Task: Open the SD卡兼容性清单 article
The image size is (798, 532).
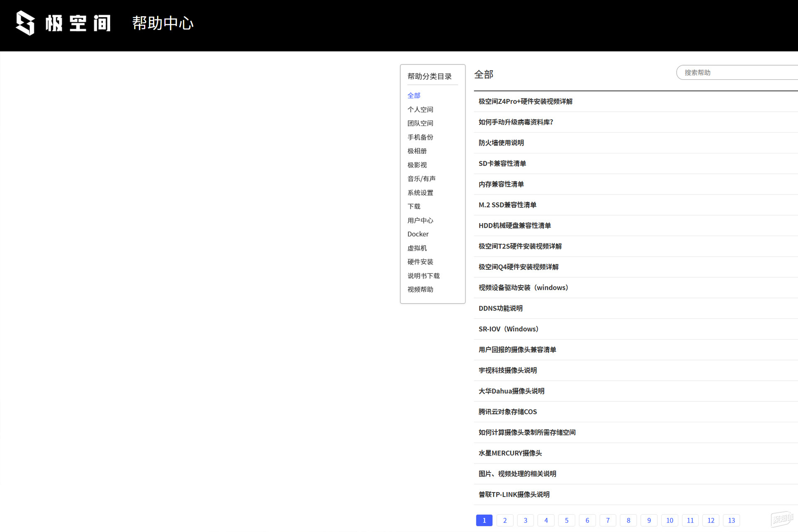Action: (x=502, y=164)
